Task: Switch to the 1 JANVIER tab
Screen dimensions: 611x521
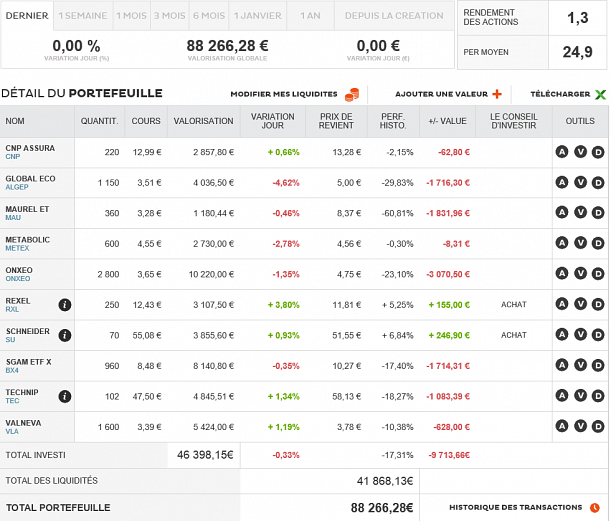Action: [x=258, y=16]
